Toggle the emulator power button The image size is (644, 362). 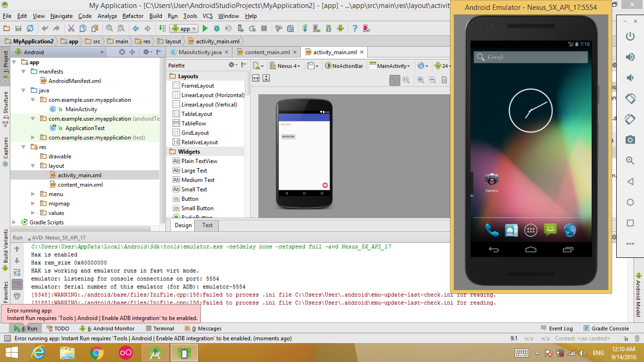click(630, 37)
